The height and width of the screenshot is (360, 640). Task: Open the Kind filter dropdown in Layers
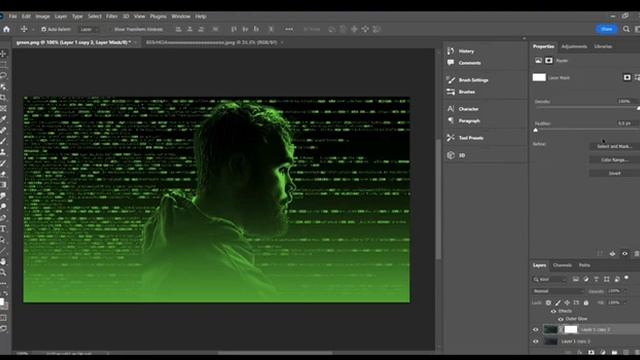(x=549, y=279)
